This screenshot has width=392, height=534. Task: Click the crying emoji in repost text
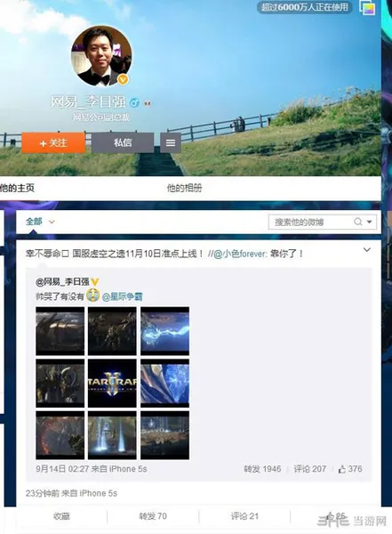point(92,295)
